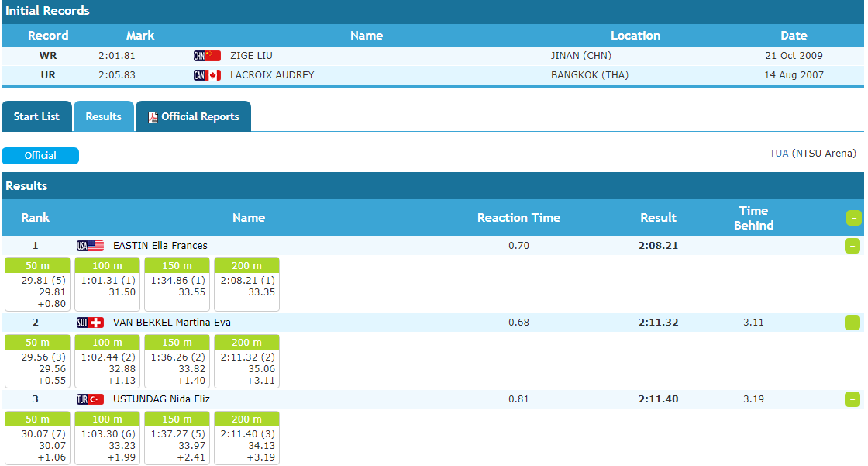This screenshot has height=466, width=868.
Task: Click Turkey flag next to Ustundag Nida Eliz
Action: [90, 399]
